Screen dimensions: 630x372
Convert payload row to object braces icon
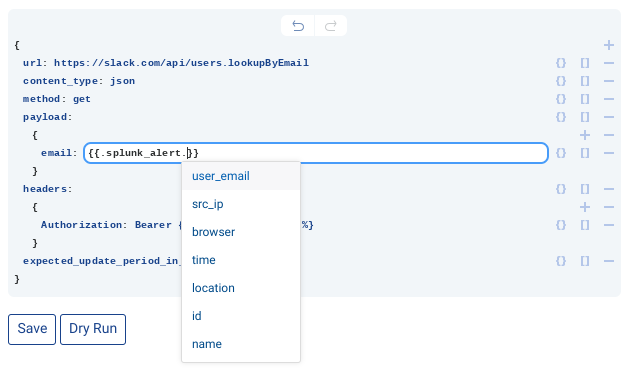point(561,117)
